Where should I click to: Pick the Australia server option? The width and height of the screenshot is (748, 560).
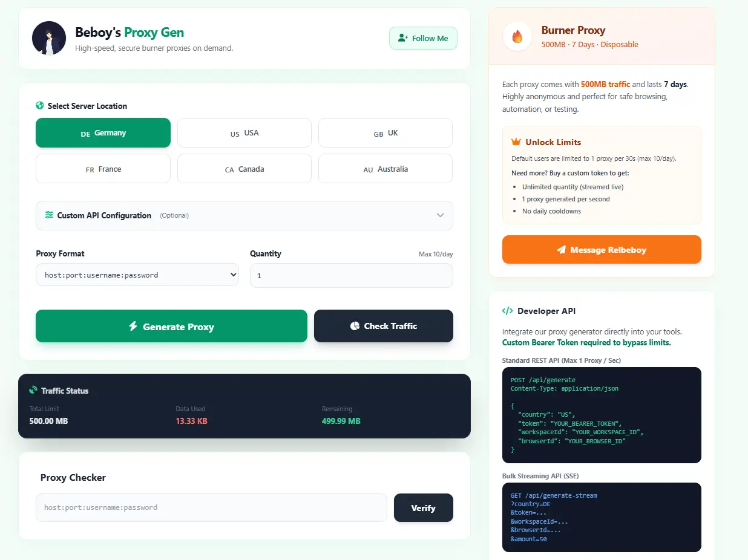[x=385, y=169]
